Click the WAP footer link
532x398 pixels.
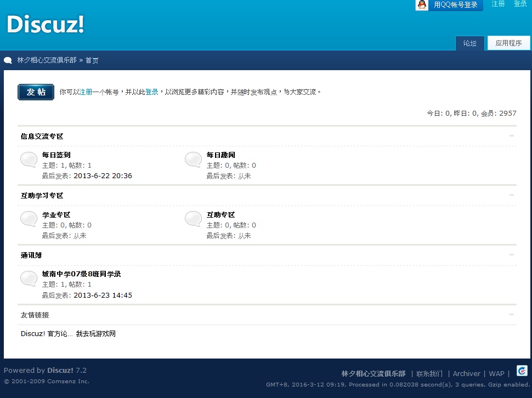(x=497, y=373)
